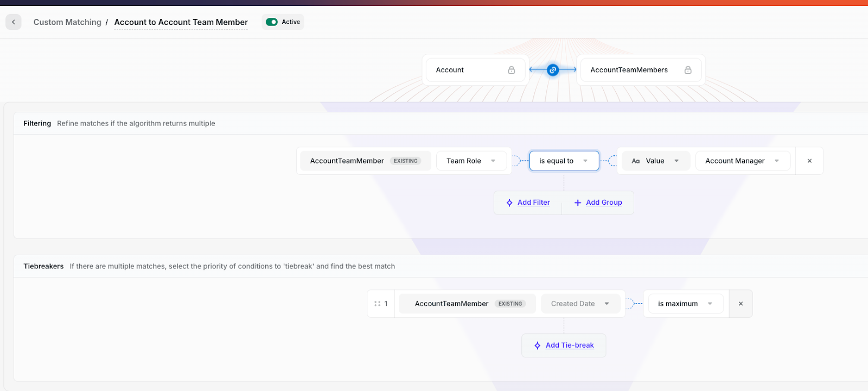The height and width of the screenshot is (391, 868).
Task: Click Add Filter
Action: [528, 203]
